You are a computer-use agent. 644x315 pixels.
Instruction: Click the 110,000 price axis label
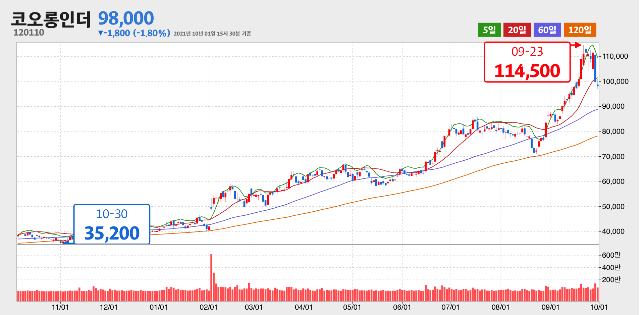[615, 56]
